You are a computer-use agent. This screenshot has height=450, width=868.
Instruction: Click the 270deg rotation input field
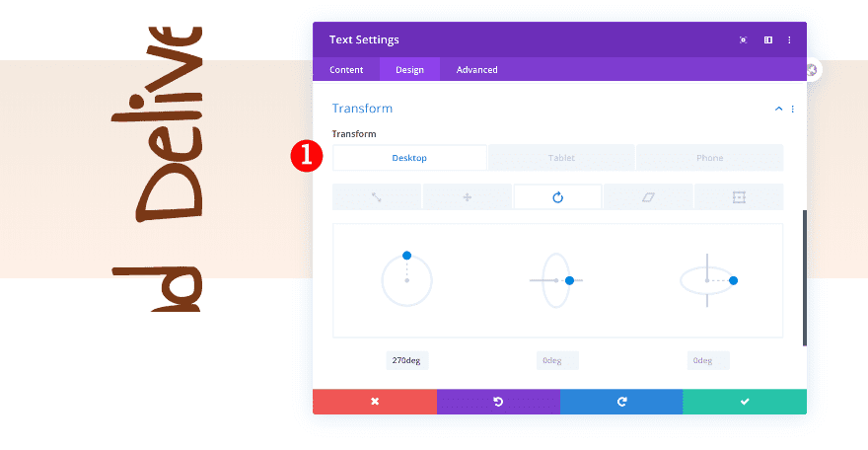406,360
